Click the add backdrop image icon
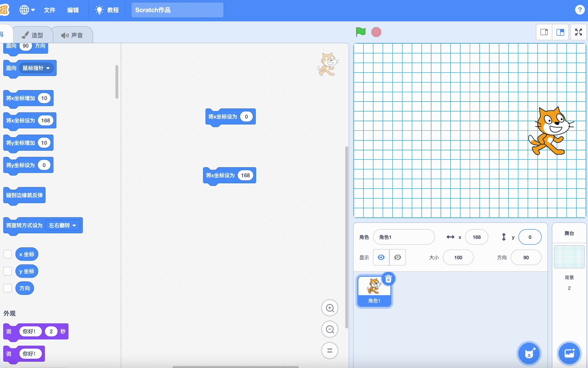This screenshot has width=588, height=368. [x=569, y=353]
